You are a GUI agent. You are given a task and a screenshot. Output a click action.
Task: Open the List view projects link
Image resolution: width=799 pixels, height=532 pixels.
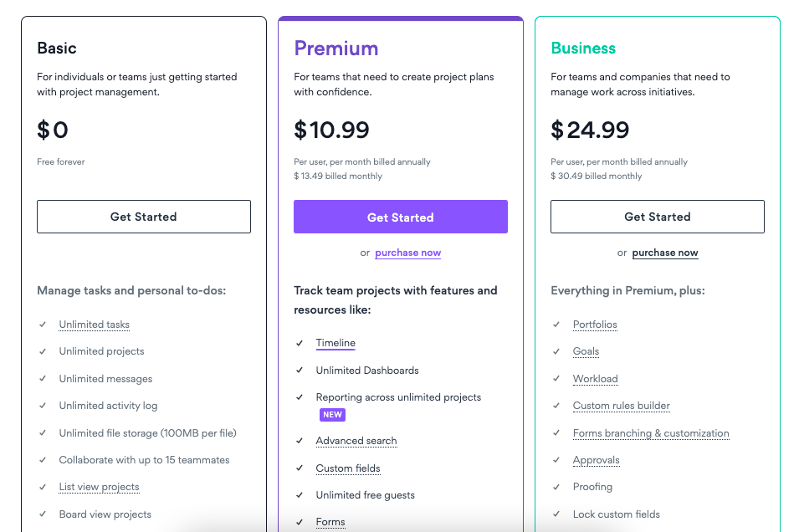pos(99,487)
